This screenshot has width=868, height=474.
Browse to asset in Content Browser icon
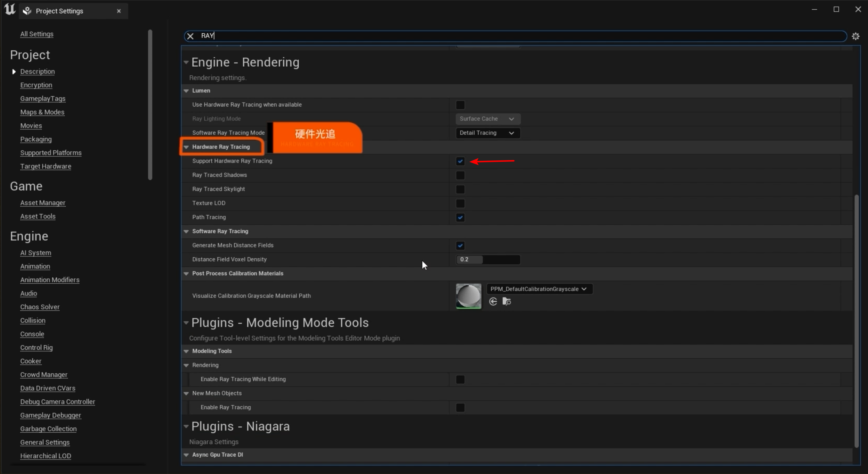(x=506, y=301)
